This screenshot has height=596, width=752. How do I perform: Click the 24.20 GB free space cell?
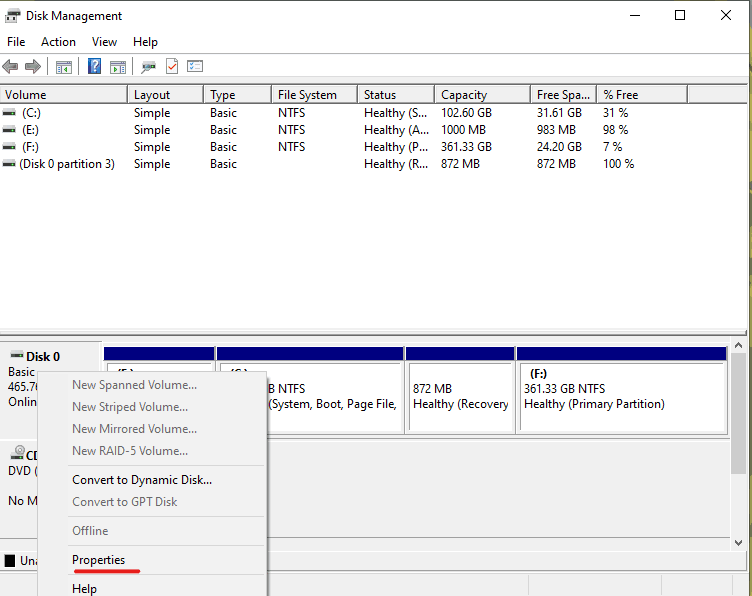(x=559, y=147)
